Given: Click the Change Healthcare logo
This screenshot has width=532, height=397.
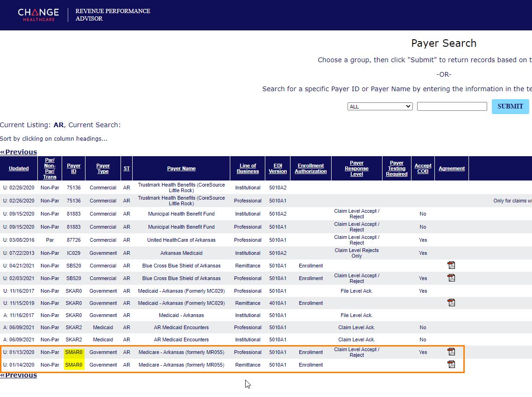Looking at the screenshot, I should (x=38, y=15).
